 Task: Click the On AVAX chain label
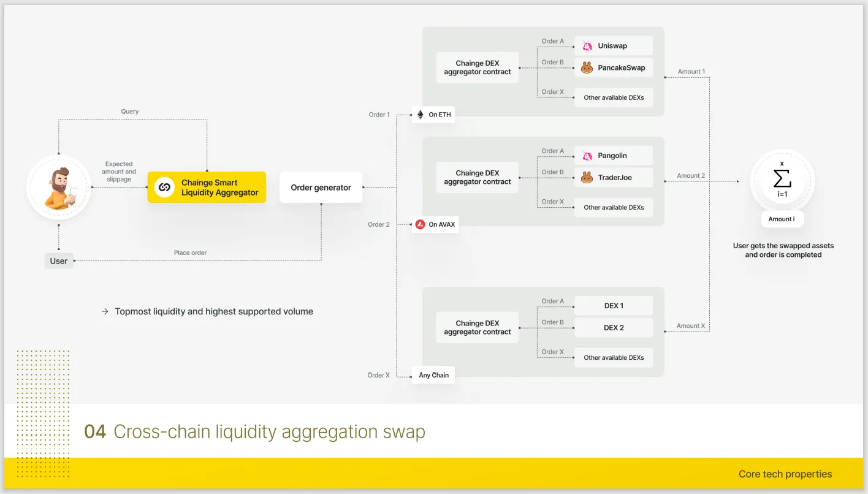click(x=435, y=224)
